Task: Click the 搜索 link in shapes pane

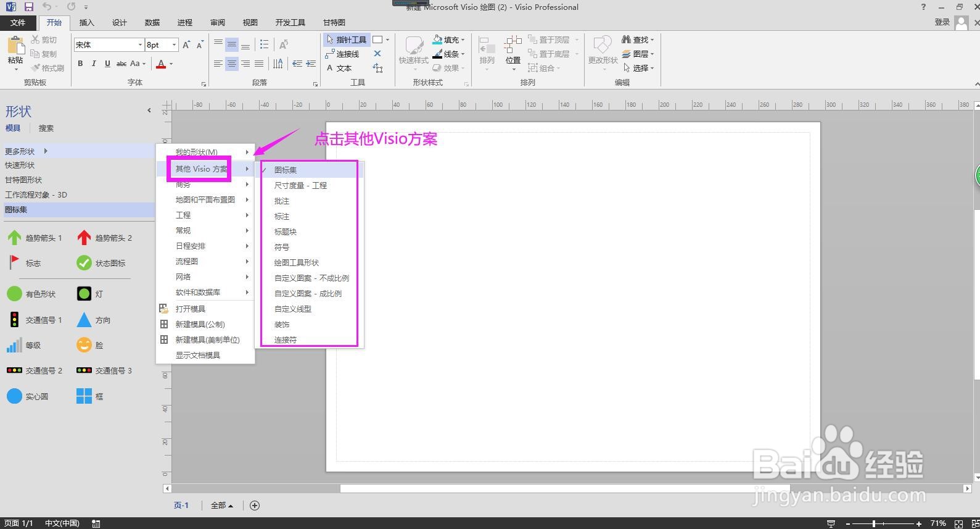Action: (46, 128)
